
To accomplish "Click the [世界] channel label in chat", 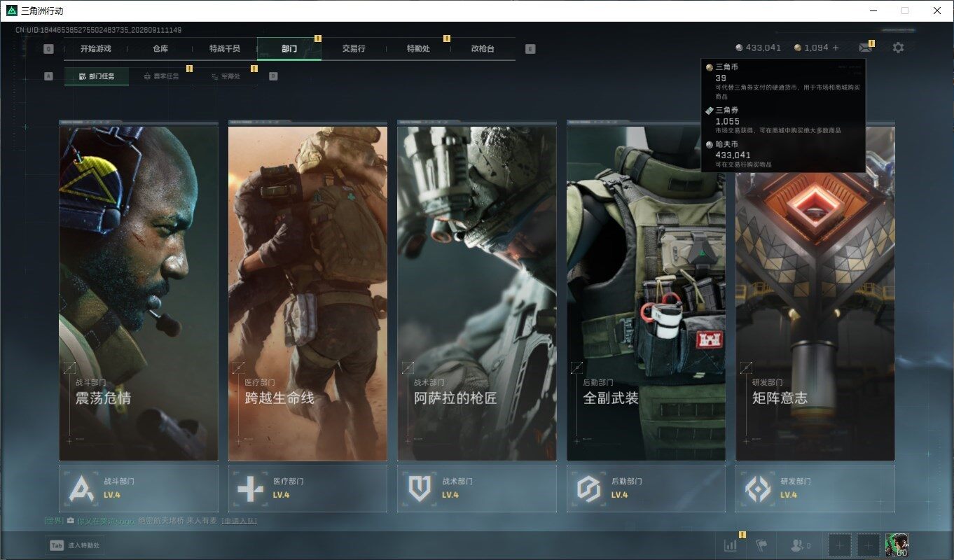I will 54,521.
